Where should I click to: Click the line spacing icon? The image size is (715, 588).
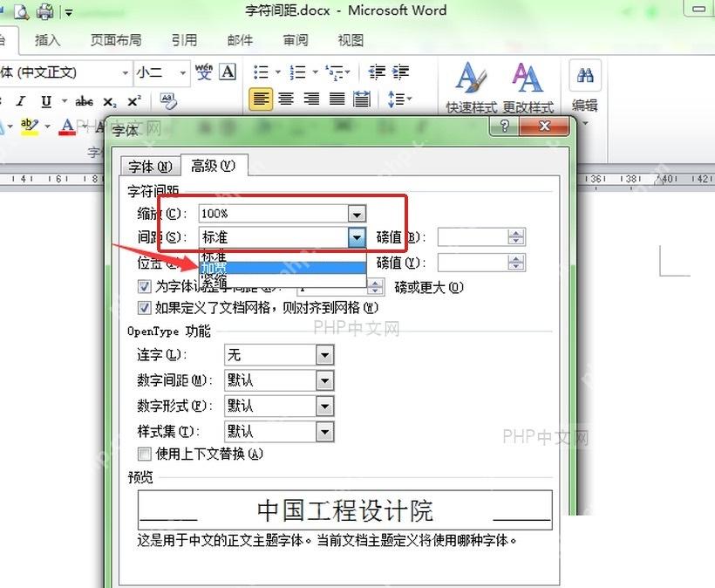(395, 99)
